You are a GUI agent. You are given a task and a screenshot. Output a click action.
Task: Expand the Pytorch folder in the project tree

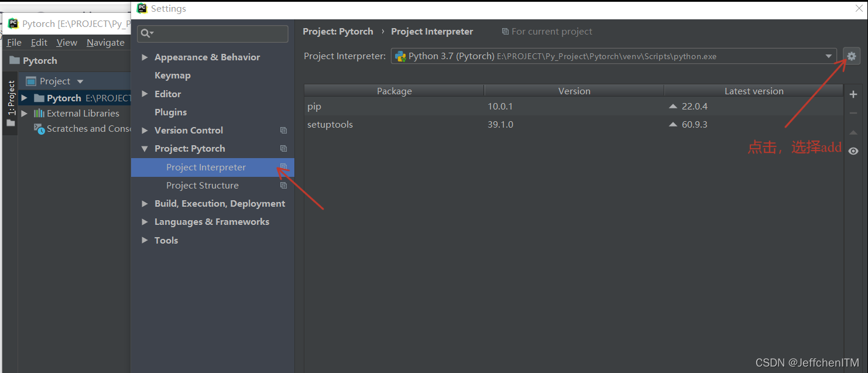(23, 97)
